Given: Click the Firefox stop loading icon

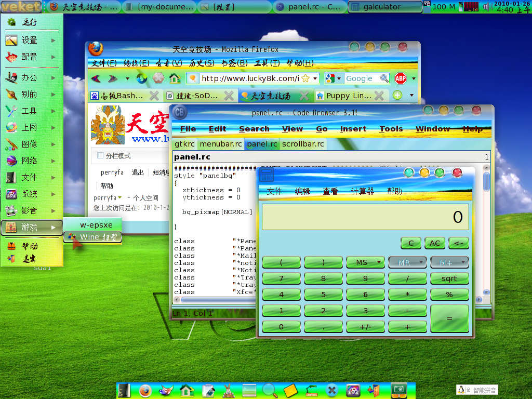Looking at the screenshot, I should point(158,79).
